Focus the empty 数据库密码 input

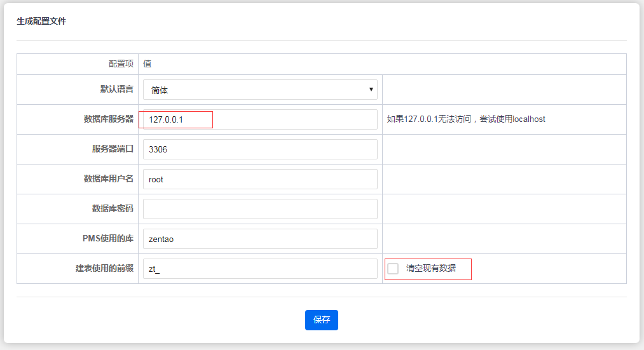pos(260,209)
